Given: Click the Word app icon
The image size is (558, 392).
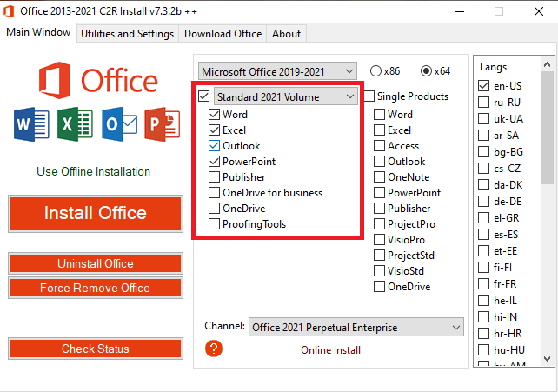Looking at the screenshot, I should [x=28, y=126].
